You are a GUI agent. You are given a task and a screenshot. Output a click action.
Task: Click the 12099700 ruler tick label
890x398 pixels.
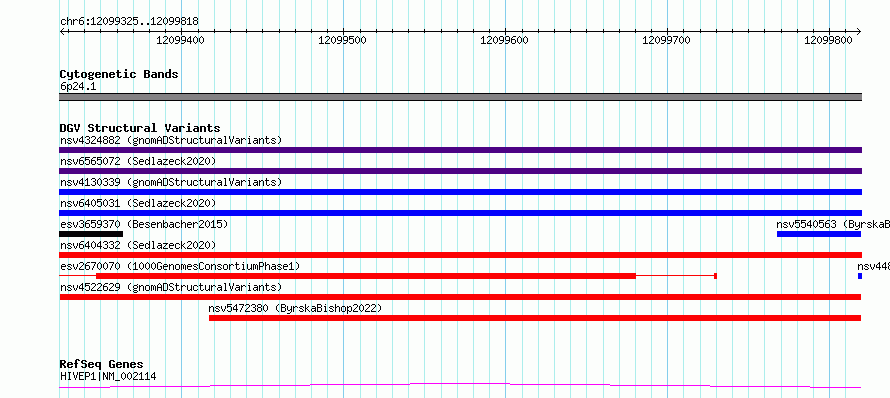click(x=666, y=40)
